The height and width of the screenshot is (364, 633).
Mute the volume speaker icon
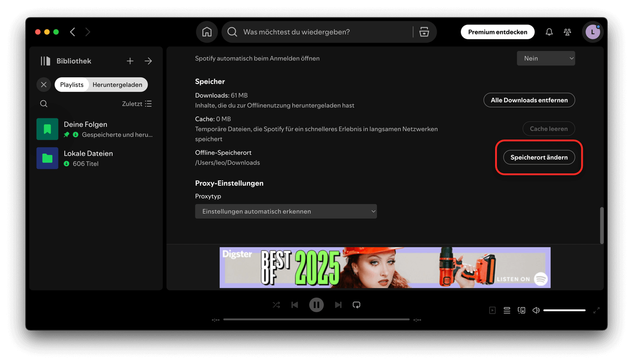pos(536,310)
